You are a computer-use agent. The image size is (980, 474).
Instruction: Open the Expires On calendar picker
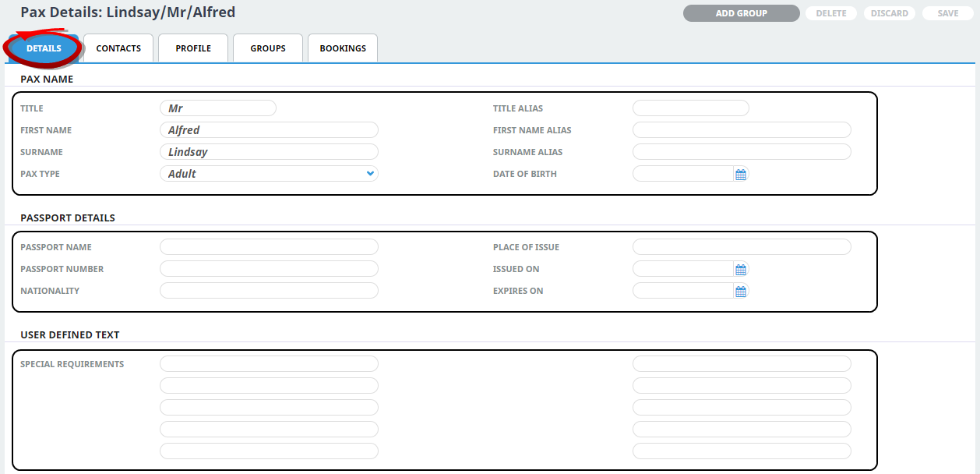click(741, 292)
